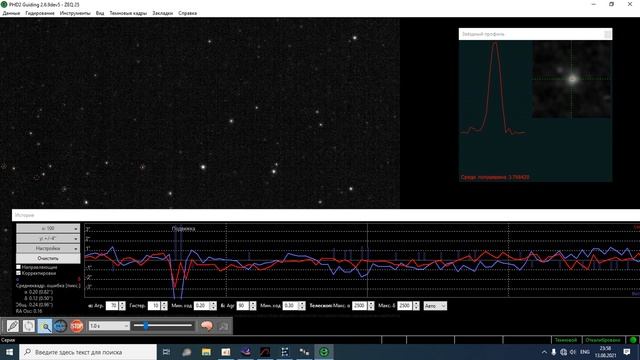This screenshot has width=640, height=360.
Task: Click the Откалибровано status bar label
Action: pos(603,340)
